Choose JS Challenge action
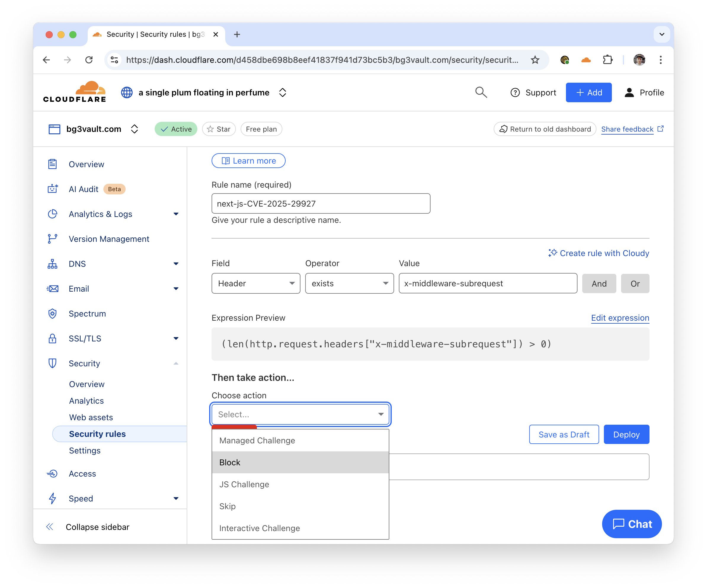Viewport: 707px width, 588px height. [x=300, y=484]
